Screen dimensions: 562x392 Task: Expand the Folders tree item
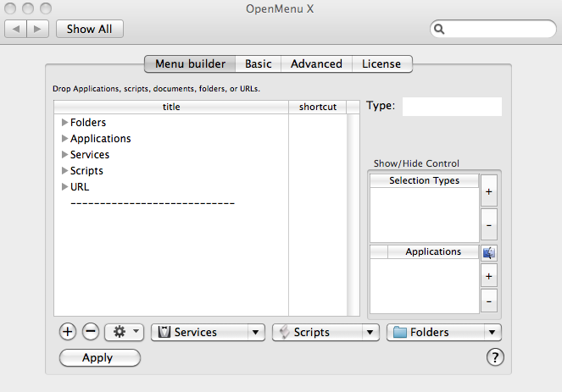coord(65,123)
